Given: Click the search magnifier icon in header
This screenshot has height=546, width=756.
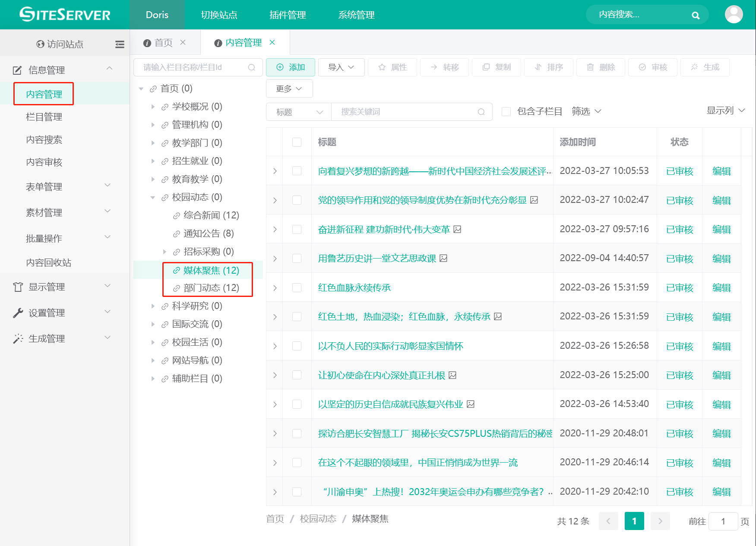Looking at the screenshot, I should click(x=695, y=15).
